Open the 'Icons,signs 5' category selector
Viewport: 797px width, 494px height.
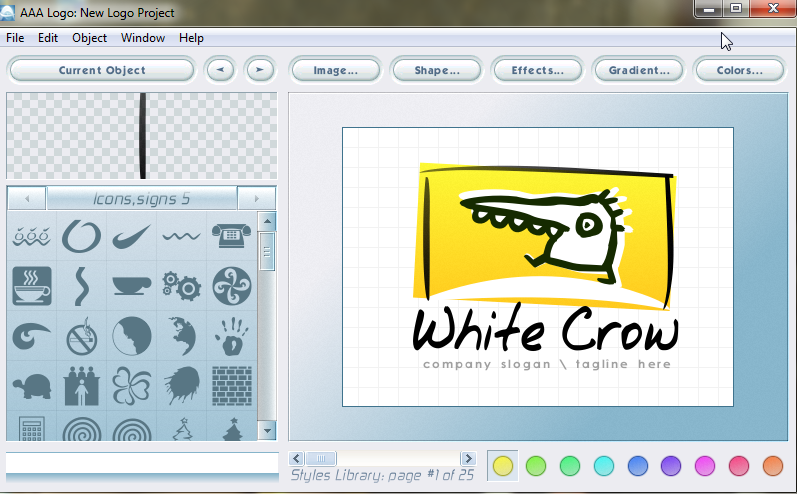pos(141,199)
